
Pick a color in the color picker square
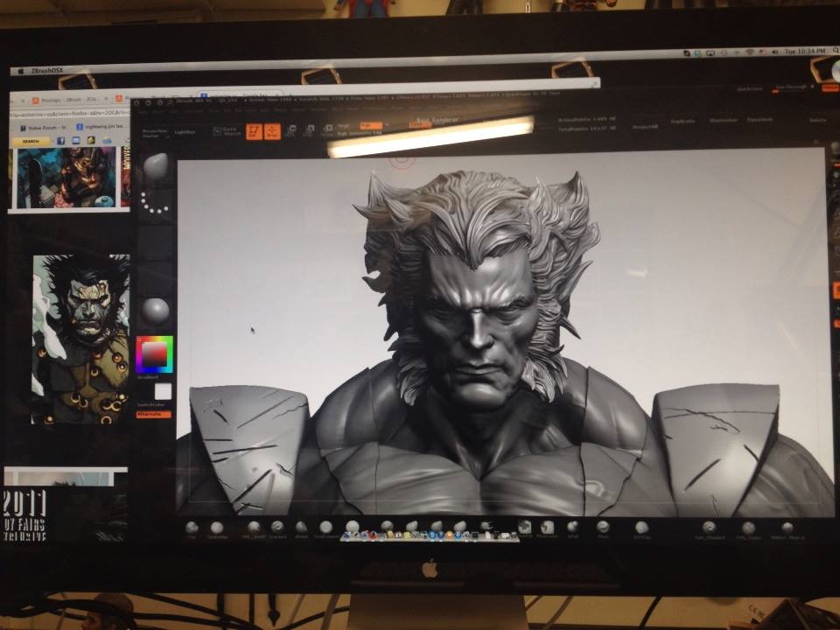click(x=154, y=354)
